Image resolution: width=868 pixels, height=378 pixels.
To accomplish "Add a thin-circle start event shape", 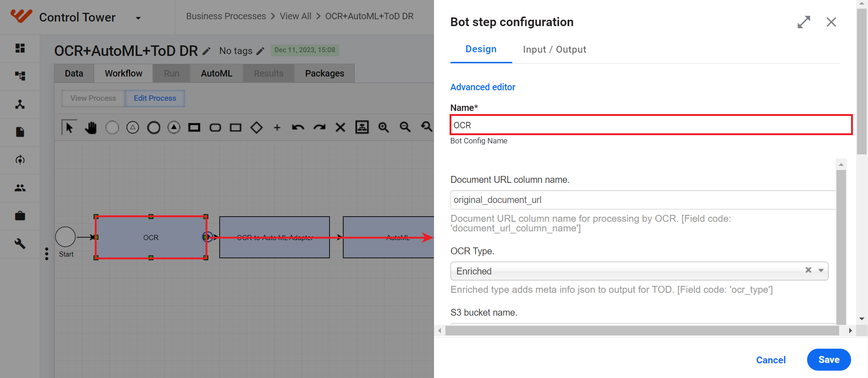I will tap(112, 127).
